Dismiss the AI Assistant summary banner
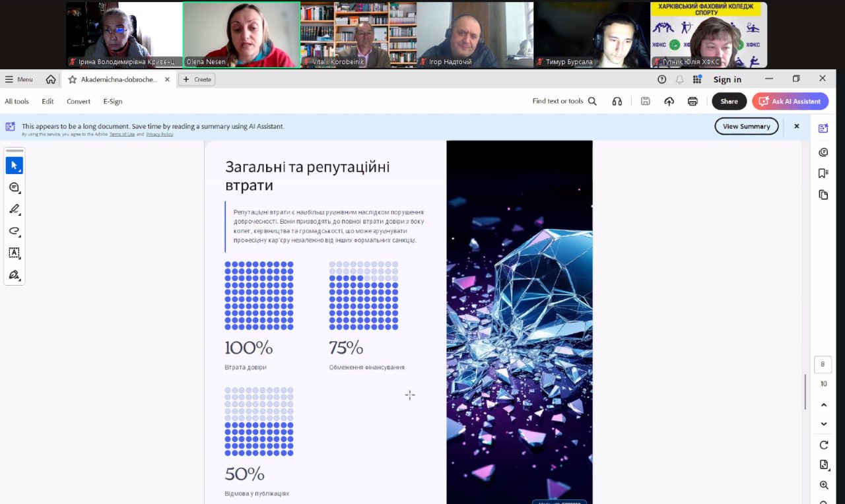The width and height of the screenshot is (845, 504). click(x=796, y=126)
